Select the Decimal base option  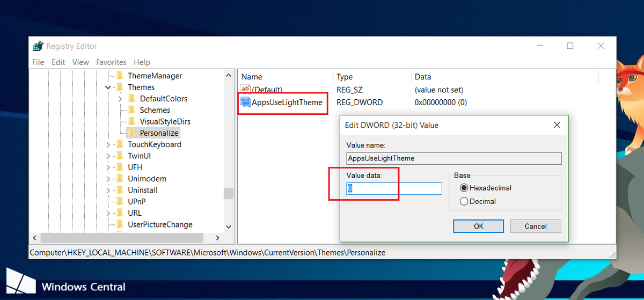(465, 201)
